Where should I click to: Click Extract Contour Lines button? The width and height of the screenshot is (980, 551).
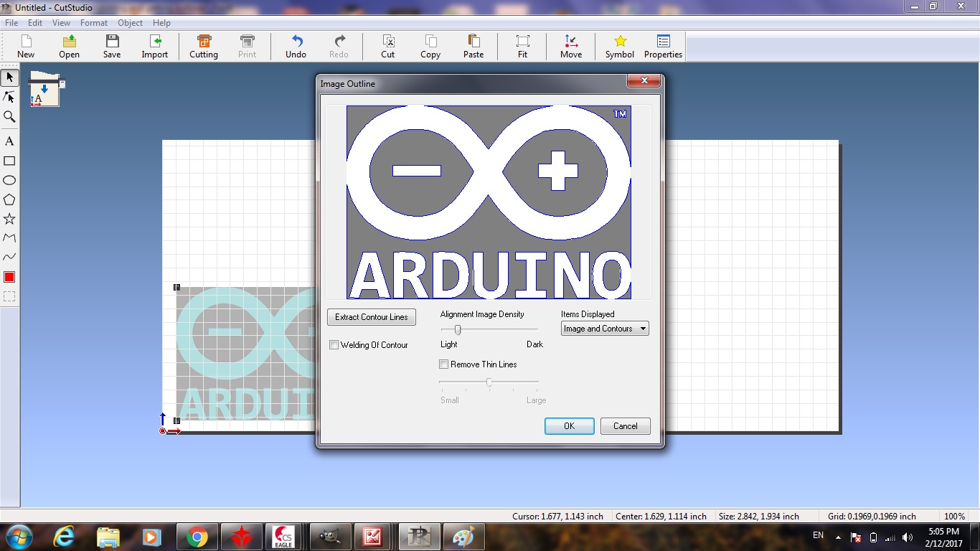[x=371, y=317]
